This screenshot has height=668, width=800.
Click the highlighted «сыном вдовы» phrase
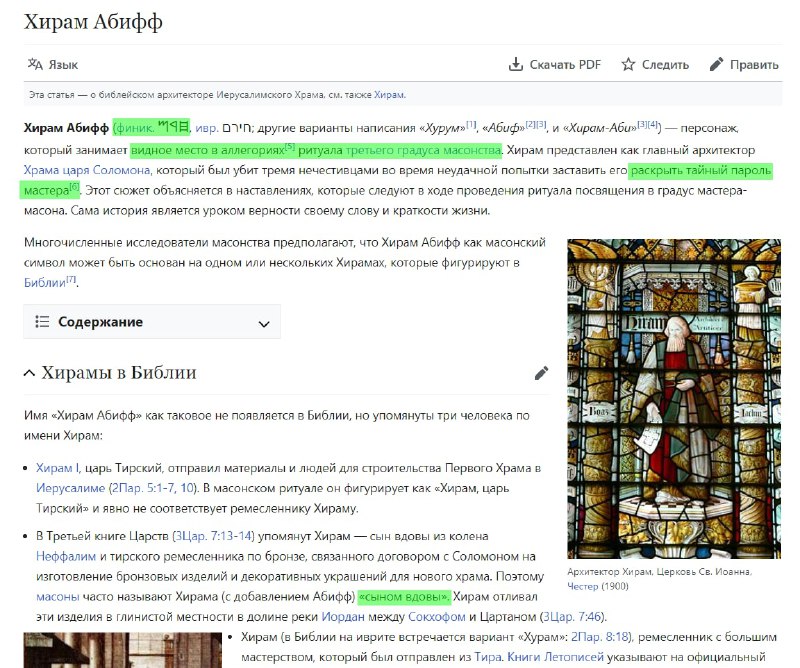tap(405, 597)
